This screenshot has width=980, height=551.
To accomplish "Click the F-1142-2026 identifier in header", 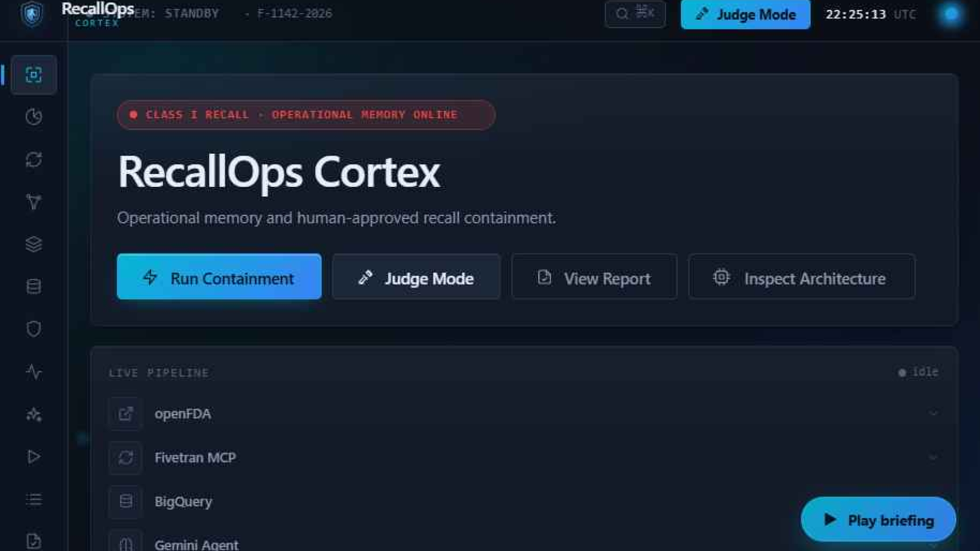I will pos(295,14).
